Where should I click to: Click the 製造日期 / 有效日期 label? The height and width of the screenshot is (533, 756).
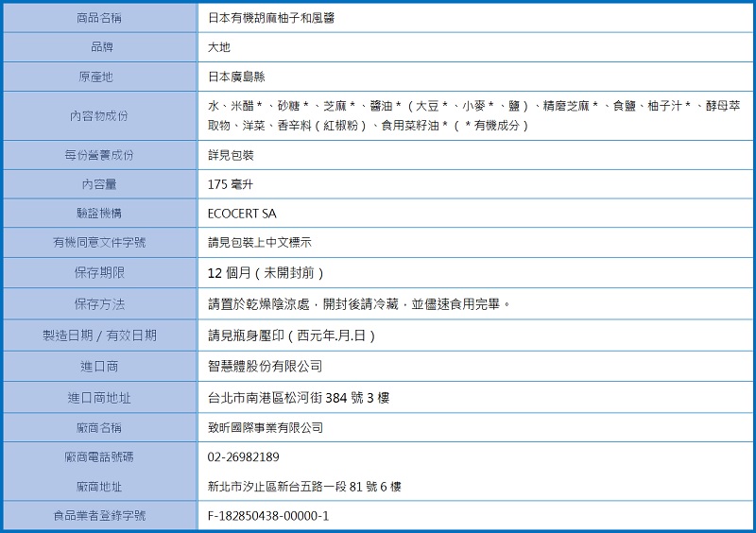click(99, 335)
